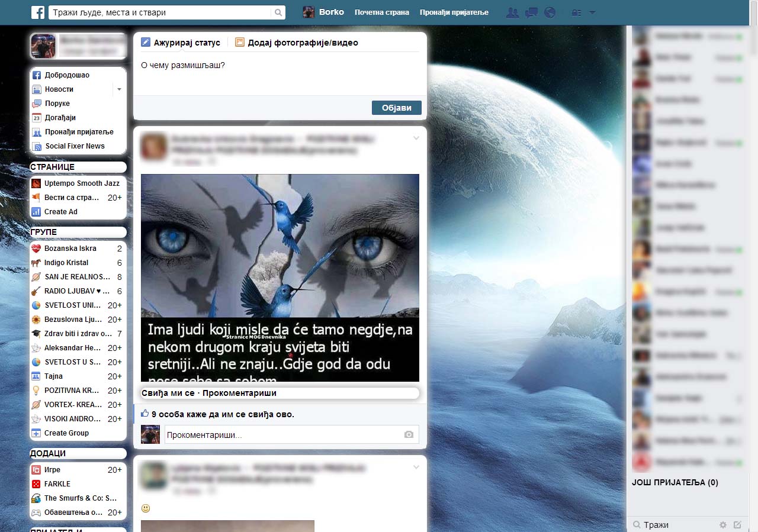Image resolution: width=758 pixels, height=532 pixels.
Task: Click Прокоментариши link on first post
Action: (239, 393)
